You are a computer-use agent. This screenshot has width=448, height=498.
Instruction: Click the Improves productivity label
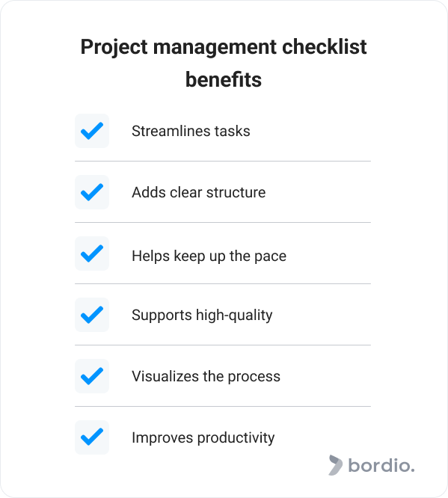point(203,438)
